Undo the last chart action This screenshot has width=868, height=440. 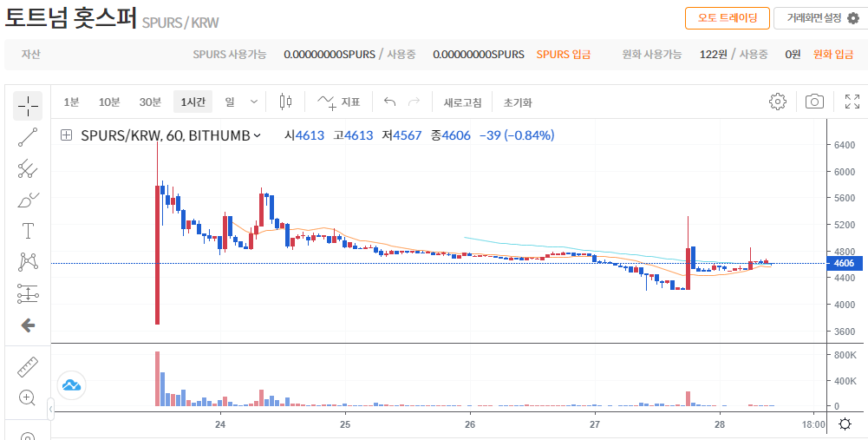coord(390,102)
